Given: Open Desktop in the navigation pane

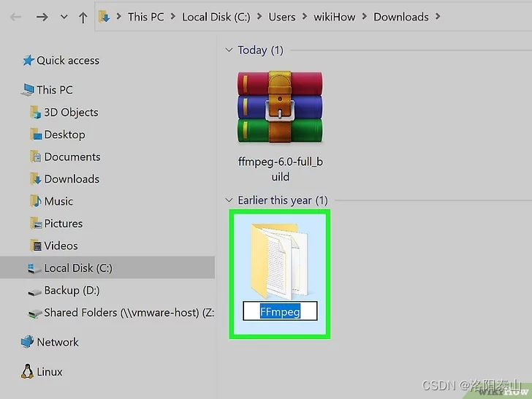Looking at the screenshot, I should 65,134.
